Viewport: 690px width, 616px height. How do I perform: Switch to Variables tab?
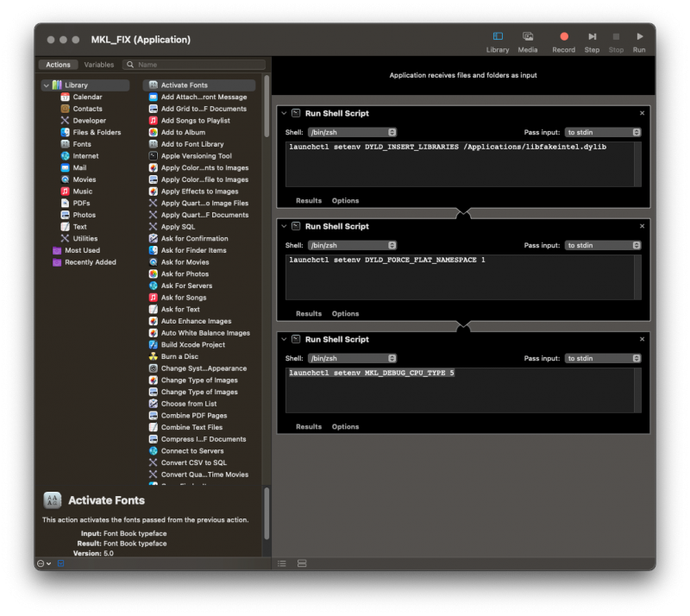[x=98, y=65]
